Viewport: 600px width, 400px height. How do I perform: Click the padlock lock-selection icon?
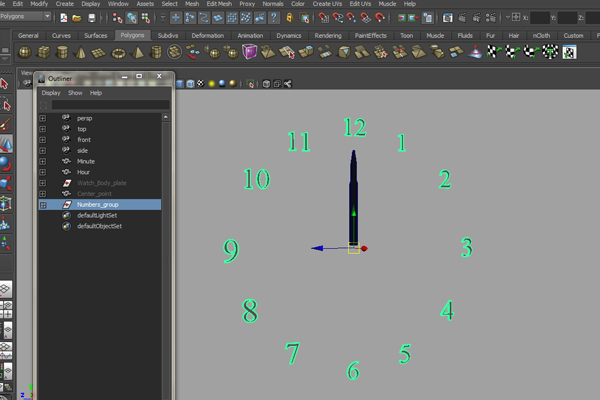[290, 18]
